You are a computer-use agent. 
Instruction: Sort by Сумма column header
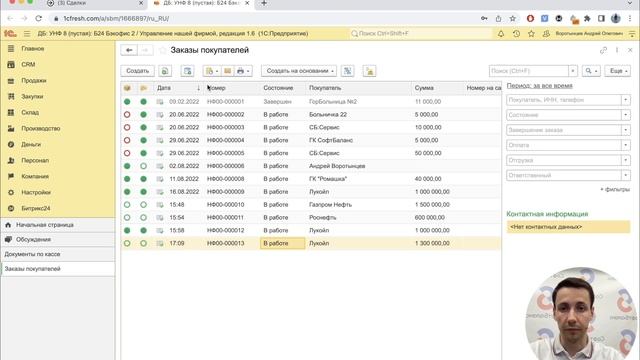pos(437,88)
